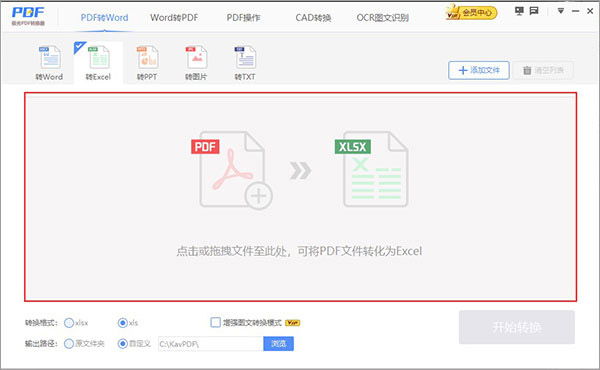Open the customer service monitor icon
Viewport: 600px width, 370px height.
pyautogui.click(x=519, y=11)
